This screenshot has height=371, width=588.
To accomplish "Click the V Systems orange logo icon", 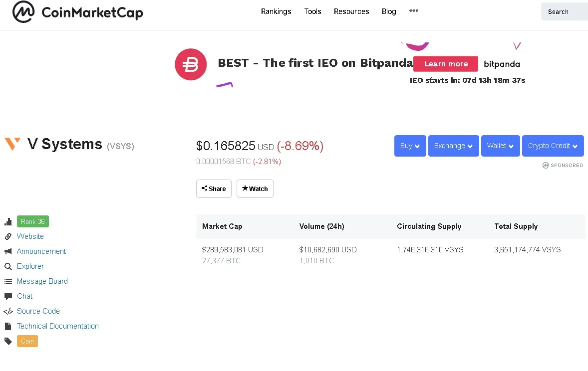I will coord(12,144).
